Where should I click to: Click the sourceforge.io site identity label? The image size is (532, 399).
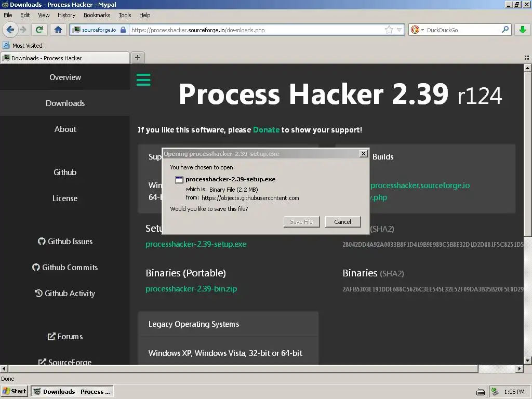click(99, 30)
